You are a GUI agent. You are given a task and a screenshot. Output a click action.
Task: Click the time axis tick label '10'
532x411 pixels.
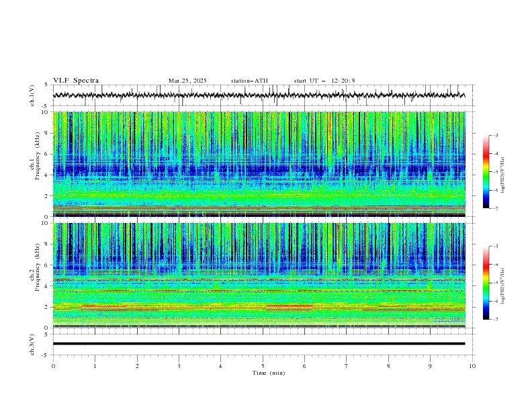472,366
